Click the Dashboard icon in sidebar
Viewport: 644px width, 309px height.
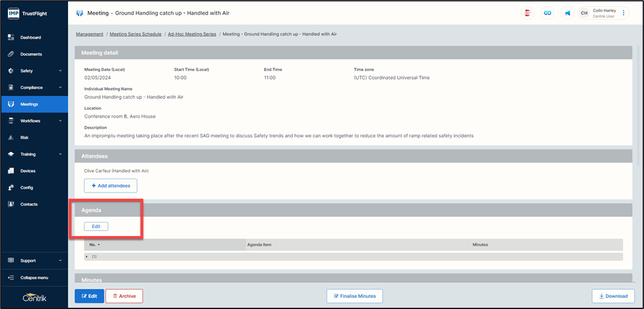(11, 37)
